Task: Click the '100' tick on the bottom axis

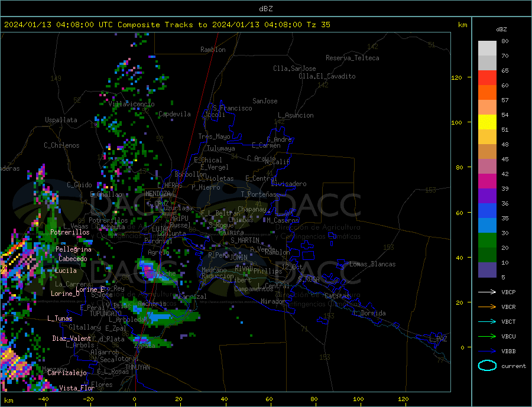Action: pyautogui.click(x=358, y=399)
